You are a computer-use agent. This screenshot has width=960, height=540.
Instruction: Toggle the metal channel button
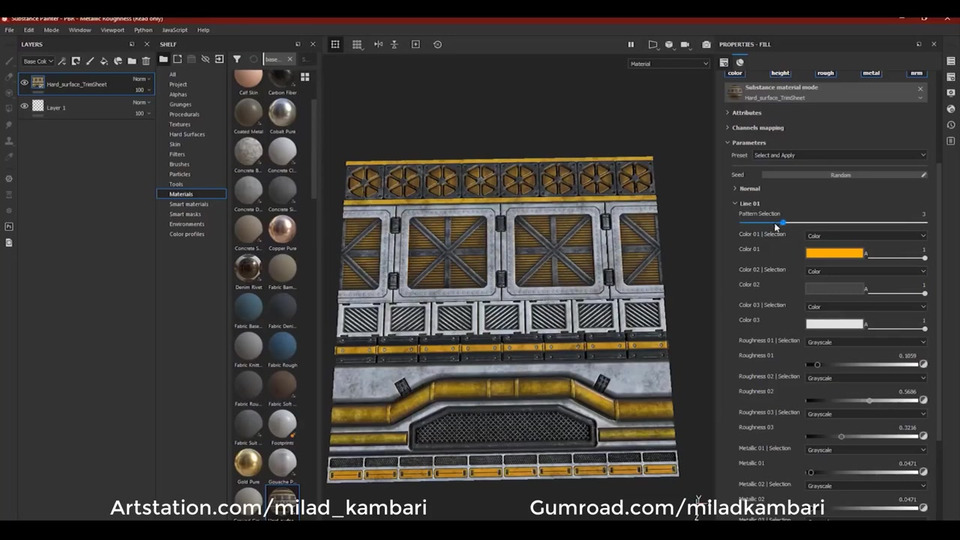tap(871, 73)
